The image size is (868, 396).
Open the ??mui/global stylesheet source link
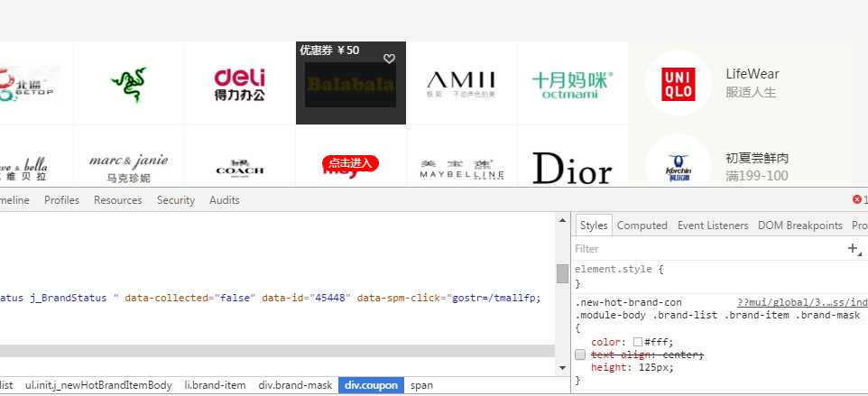(803, 302)
